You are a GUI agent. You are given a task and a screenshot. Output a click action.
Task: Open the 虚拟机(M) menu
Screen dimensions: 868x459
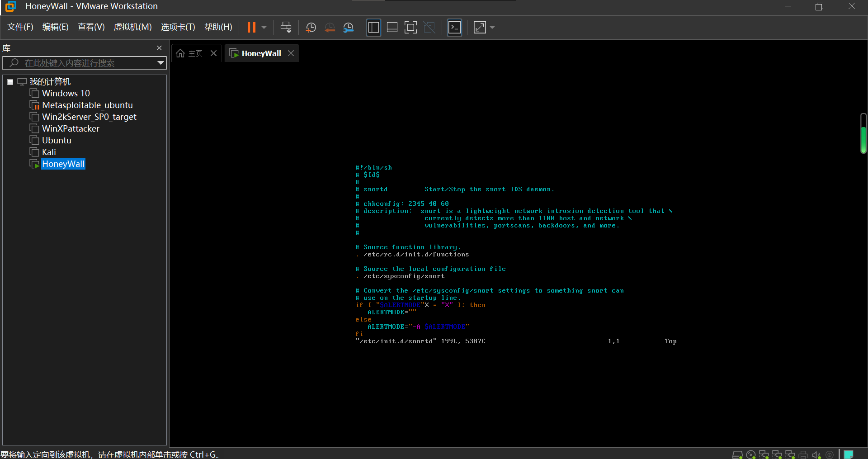(x=132, y=27)
